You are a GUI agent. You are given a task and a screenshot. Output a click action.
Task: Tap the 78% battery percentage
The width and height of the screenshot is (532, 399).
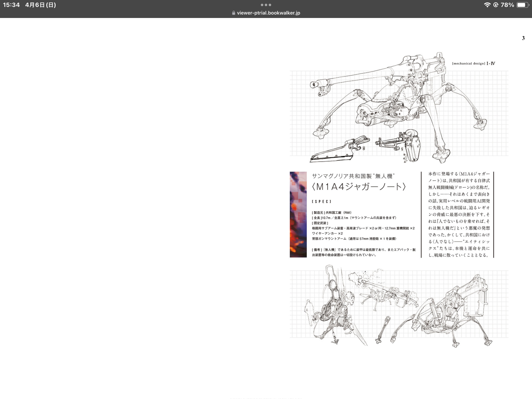click(507, 5)
